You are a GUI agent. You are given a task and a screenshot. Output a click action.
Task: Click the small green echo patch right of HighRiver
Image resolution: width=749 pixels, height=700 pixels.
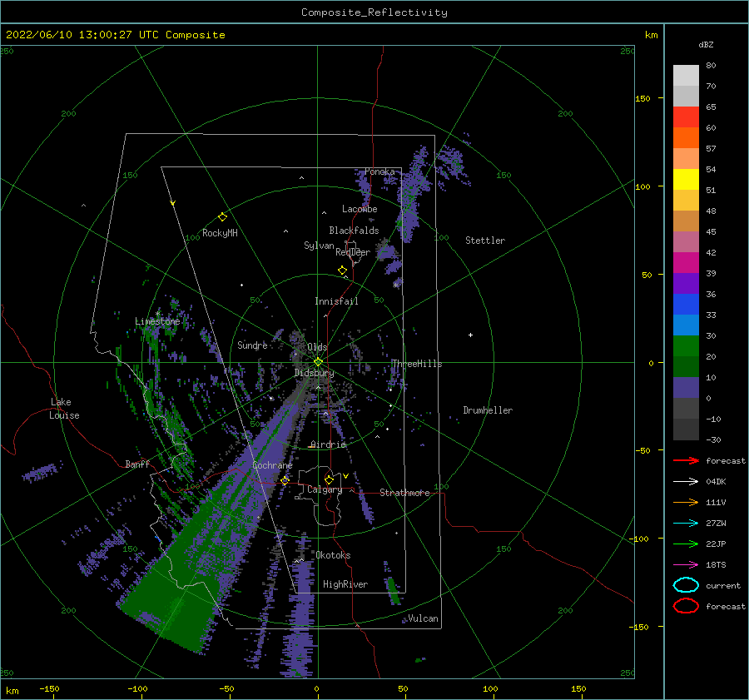(394, 591)
